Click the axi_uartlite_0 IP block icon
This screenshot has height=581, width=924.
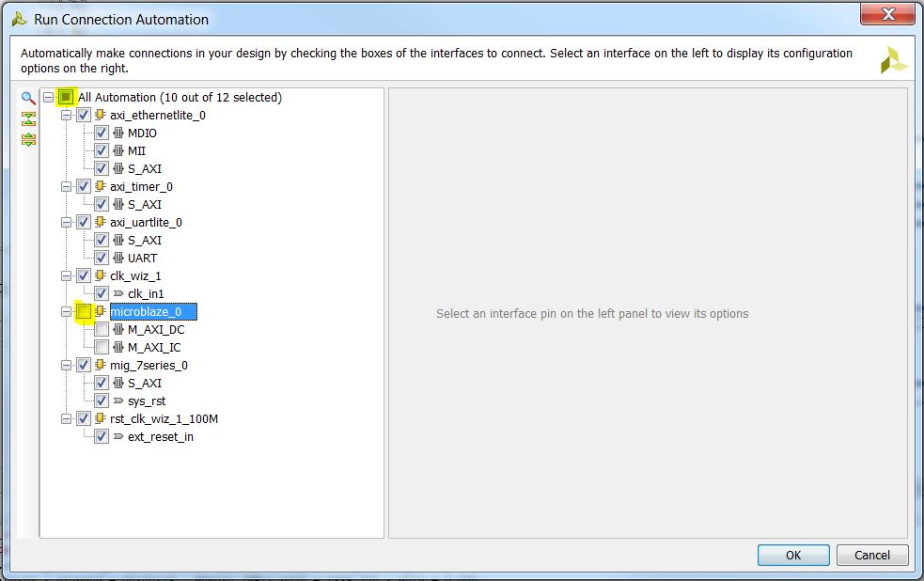coord(101,222)
